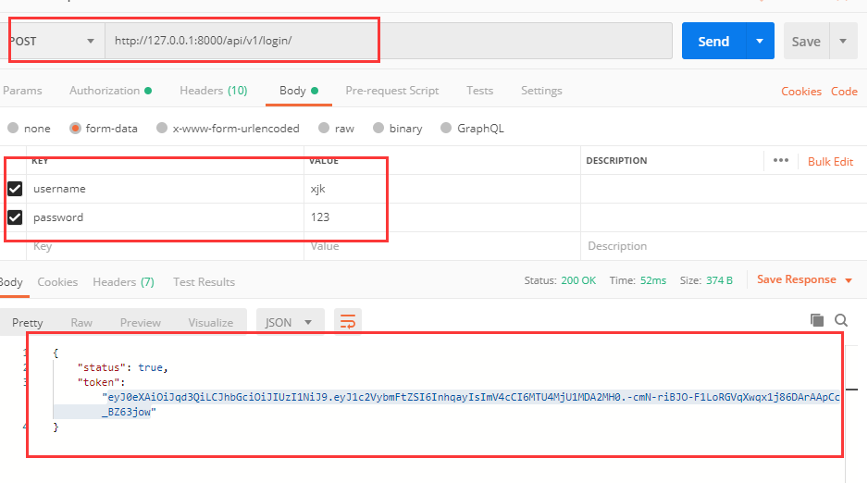Image resolution: width=868 pixels, height=483 pixels.
Task: Click the 52ms time value
Action: pos(653,280)
